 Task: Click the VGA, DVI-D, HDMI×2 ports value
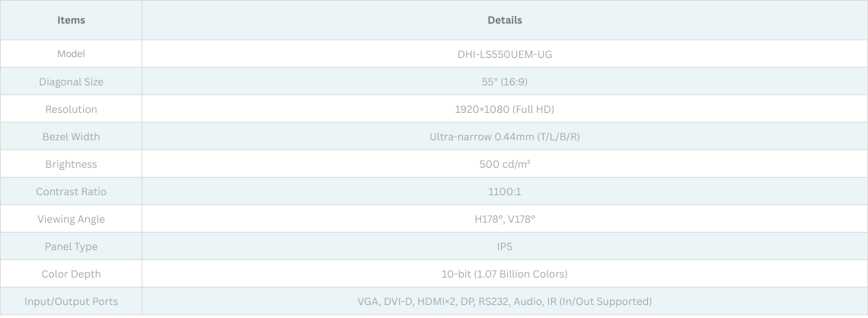click(504, 301)
